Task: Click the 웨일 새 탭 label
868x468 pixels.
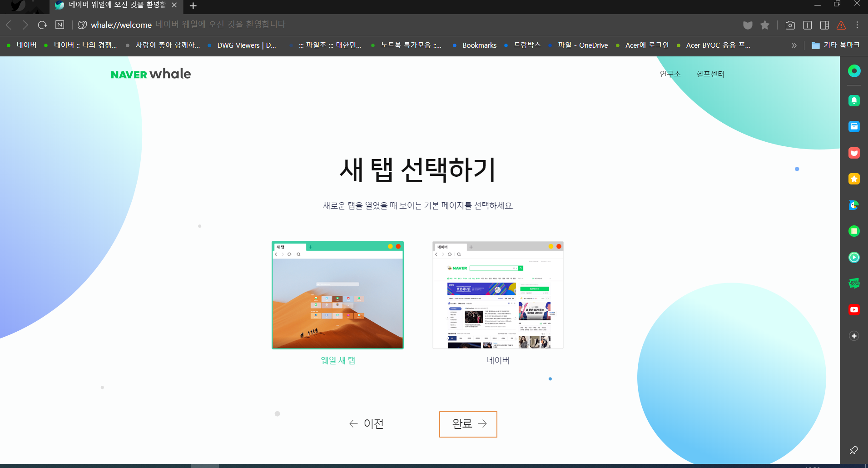Action: pyautogui.click(x=337, y=360)
